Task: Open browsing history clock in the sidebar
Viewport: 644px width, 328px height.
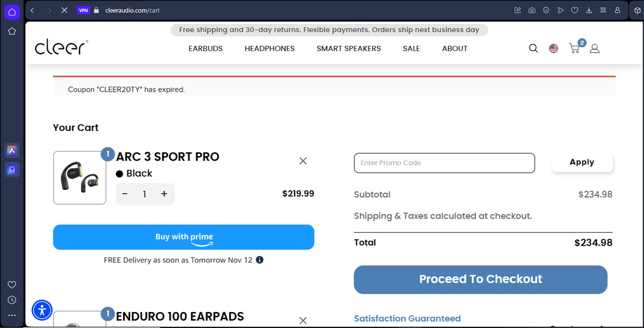Action: pyautogui.click(x=12, y=300)
